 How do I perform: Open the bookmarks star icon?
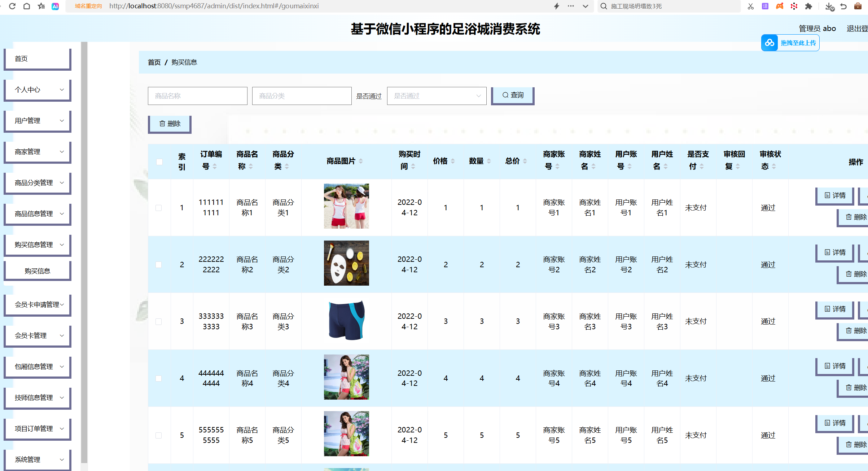click(41, 6)
